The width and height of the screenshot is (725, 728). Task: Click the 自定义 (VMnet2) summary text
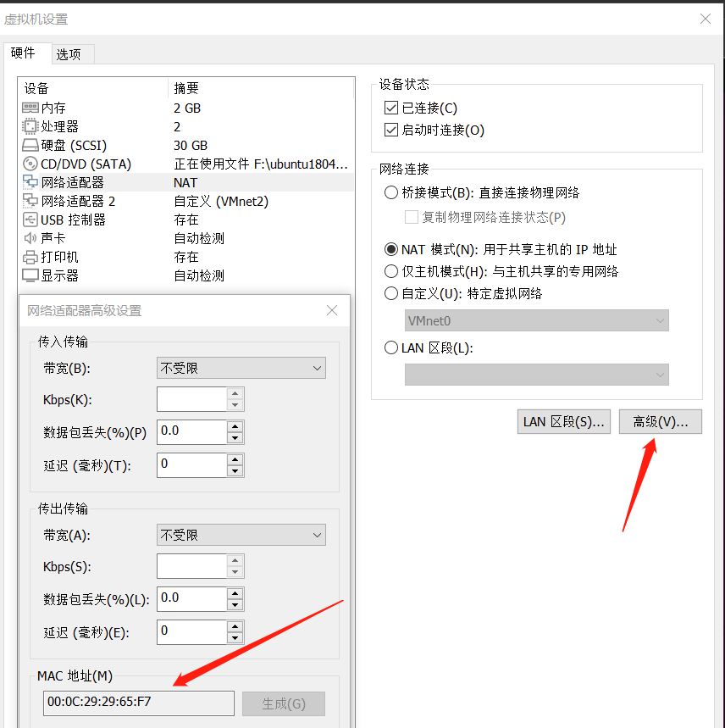click(221, 202)
